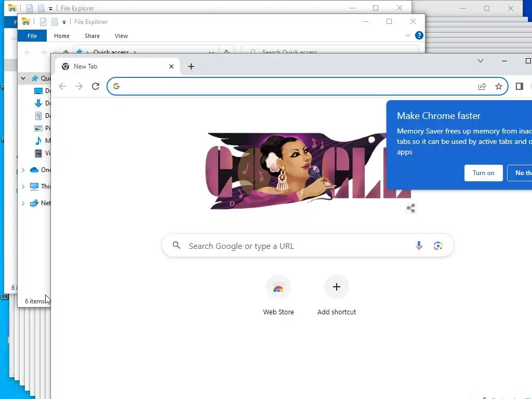Open Customize Quick Access Toolbar dropdown
This screenshot has width=532, height=399.
[x=64, y=22]
